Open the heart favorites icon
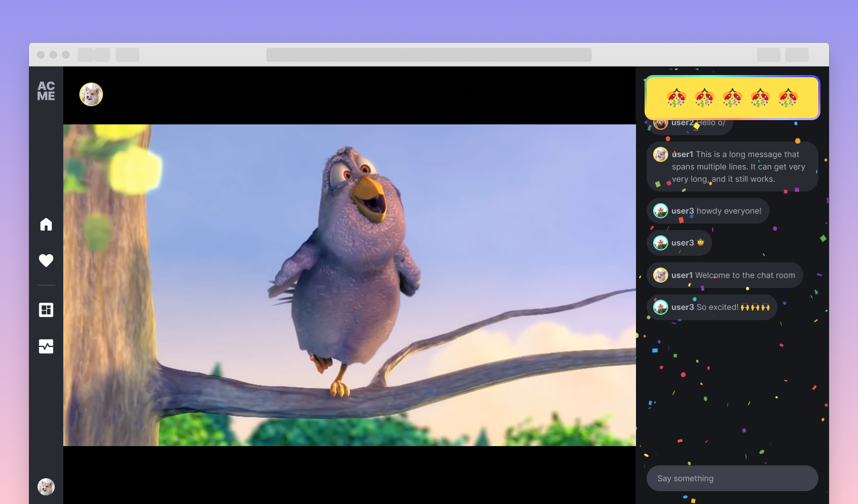The width and height of the screenshot is (858, 504). [46, 260]
